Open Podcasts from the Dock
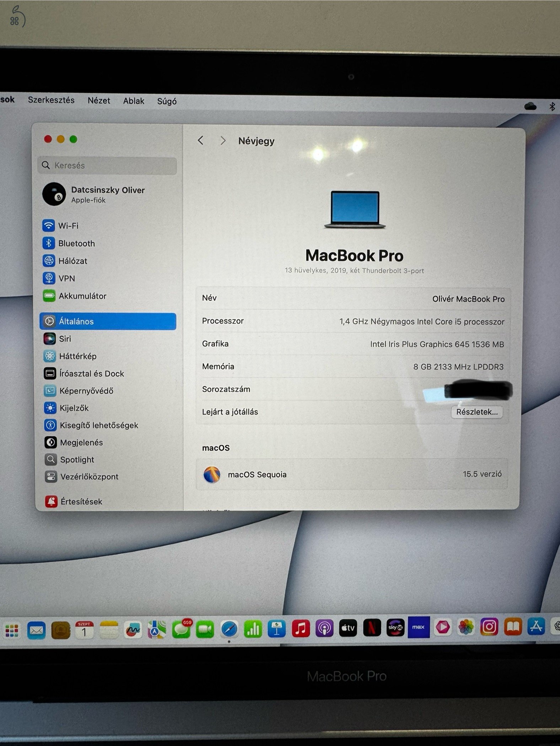Screen dimensions: 560x746 (x=324, y=629)
